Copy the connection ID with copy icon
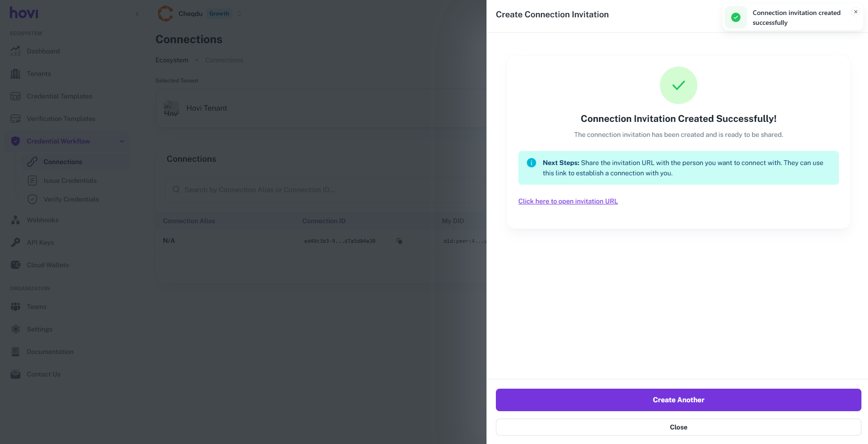This screenshot has height=444, width=868. [x=399, y=241]
